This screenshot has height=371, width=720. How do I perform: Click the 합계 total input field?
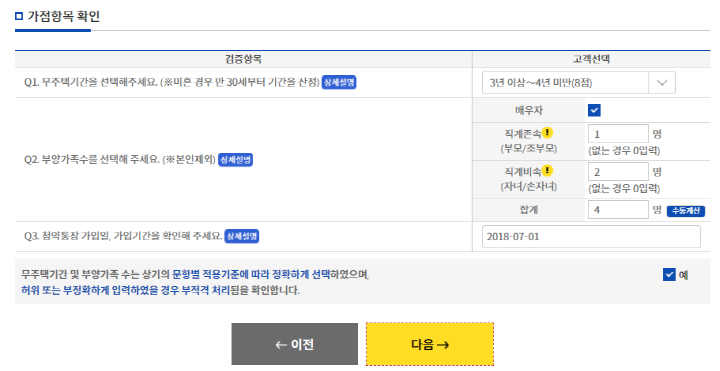pyautogui.click(x=618, y=210)
